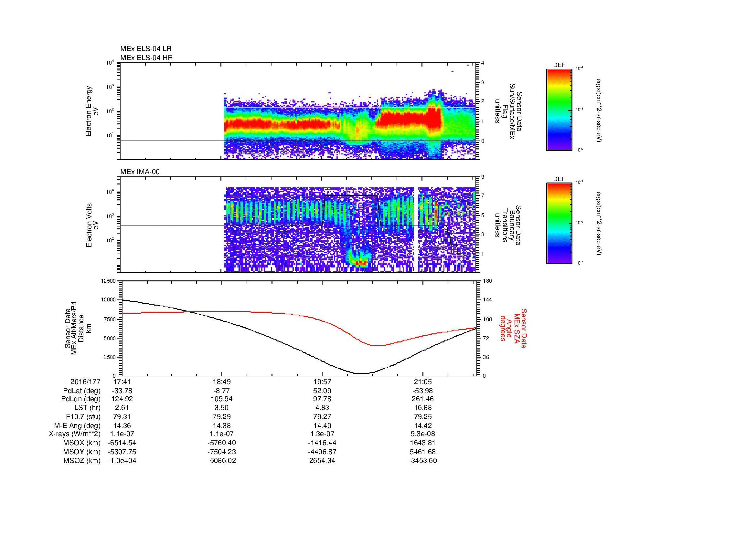Click PdLon value '124.92'

click(122, 399)
